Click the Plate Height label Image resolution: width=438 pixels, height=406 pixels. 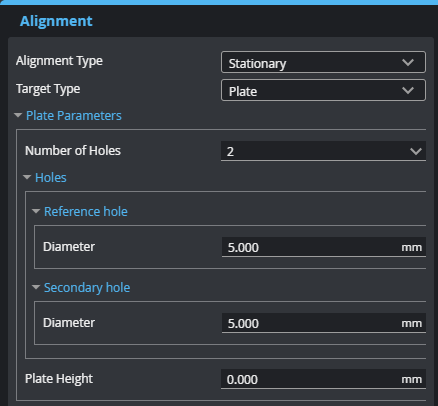click(x=59, y=379)
